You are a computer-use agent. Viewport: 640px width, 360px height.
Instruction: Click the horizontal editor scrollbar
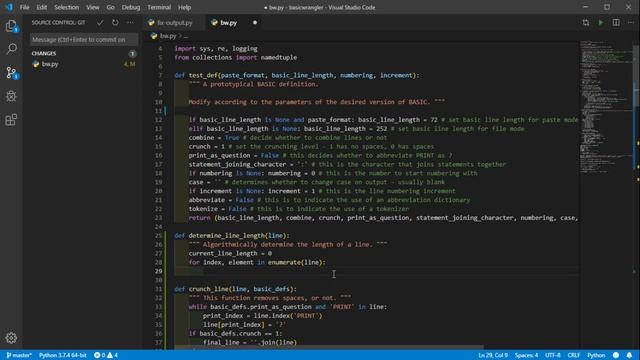tap(329, 348)
